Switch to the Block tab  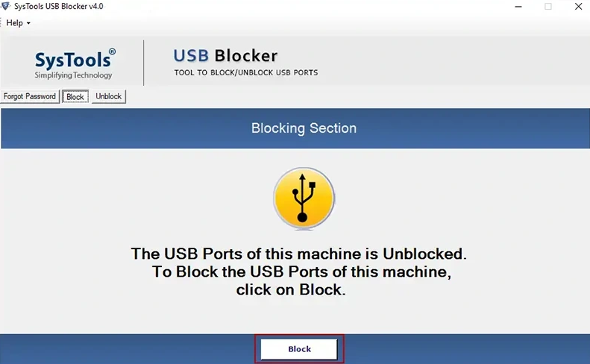point(75,97)
